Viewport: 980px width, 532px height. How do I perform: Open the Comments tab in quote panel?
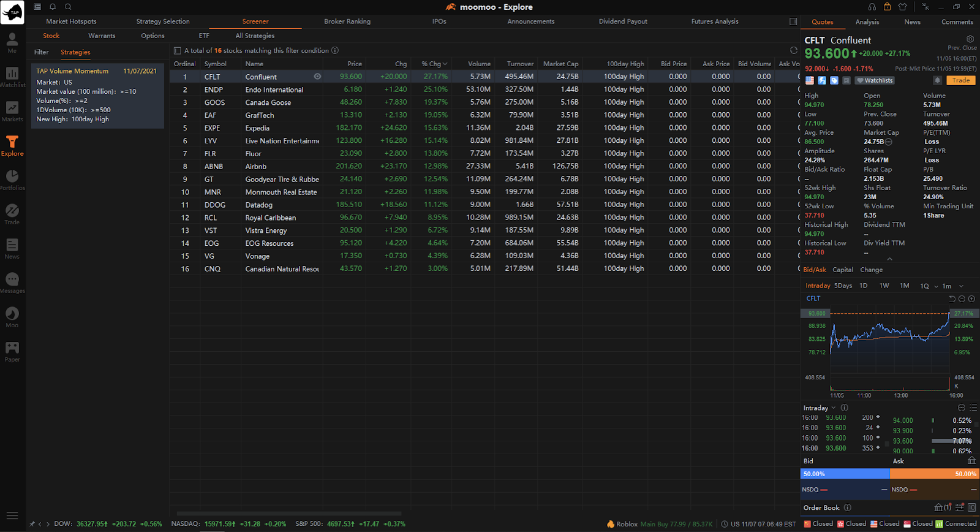click(x=957, y=22)
